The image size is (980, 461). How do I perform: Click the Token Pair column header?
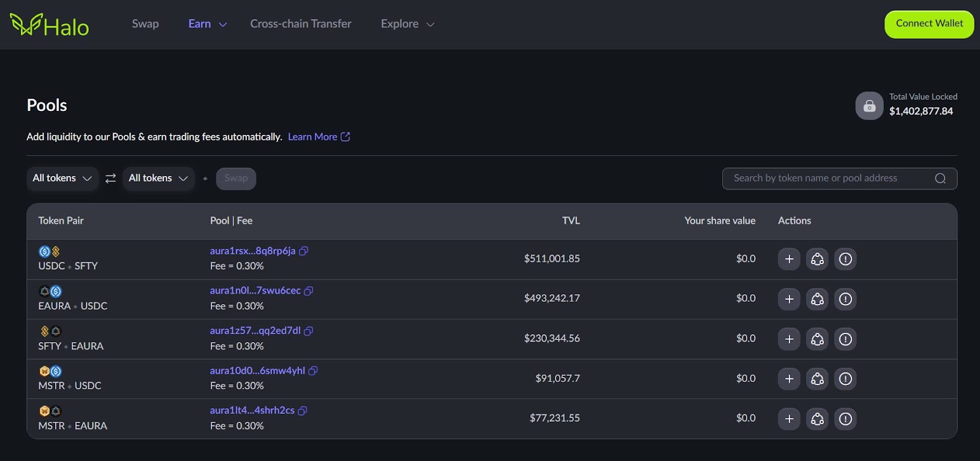tap(61, 221)
